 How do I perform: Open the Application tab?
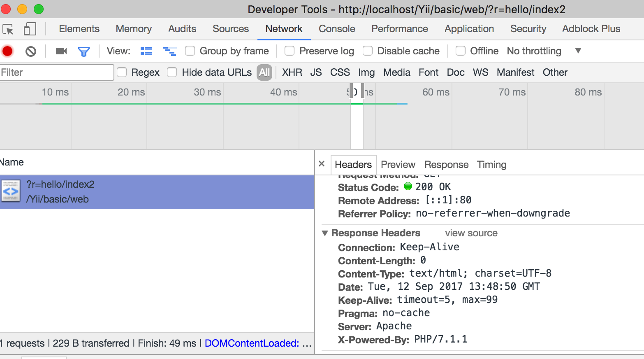pyautogui.click(x=469, y=29)
